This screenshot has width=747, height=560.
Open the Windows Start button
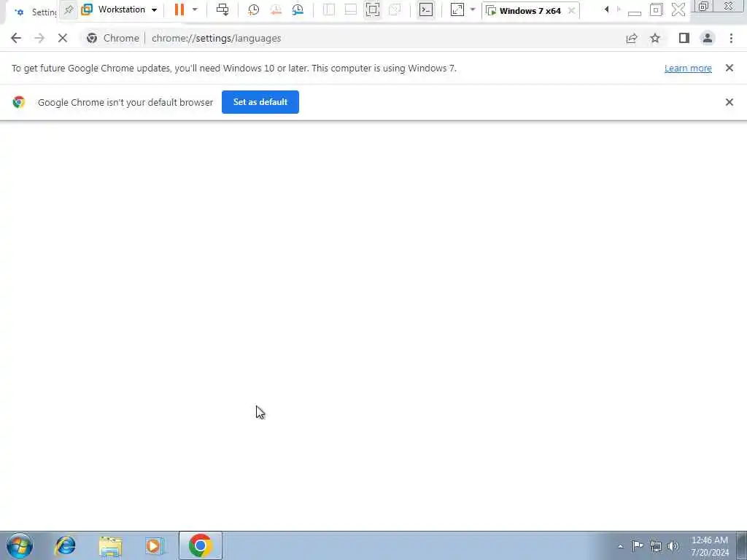(x=20, y=545)
